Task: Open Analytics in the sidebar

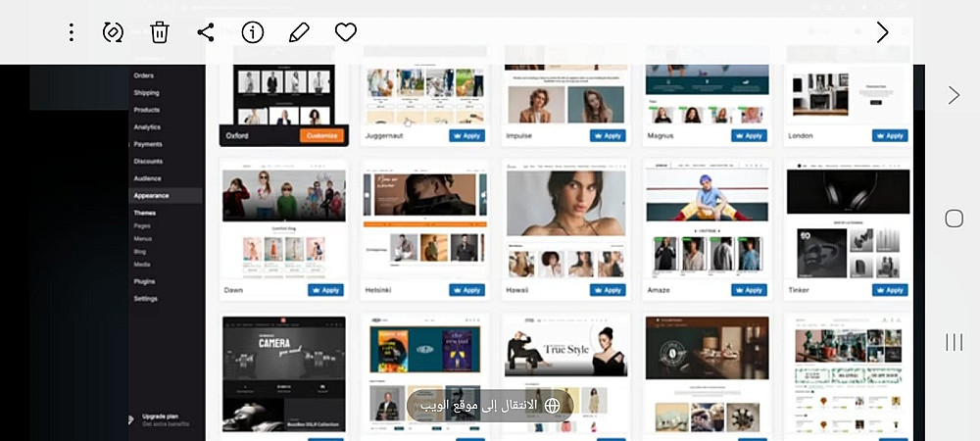Action: (147, 126)
